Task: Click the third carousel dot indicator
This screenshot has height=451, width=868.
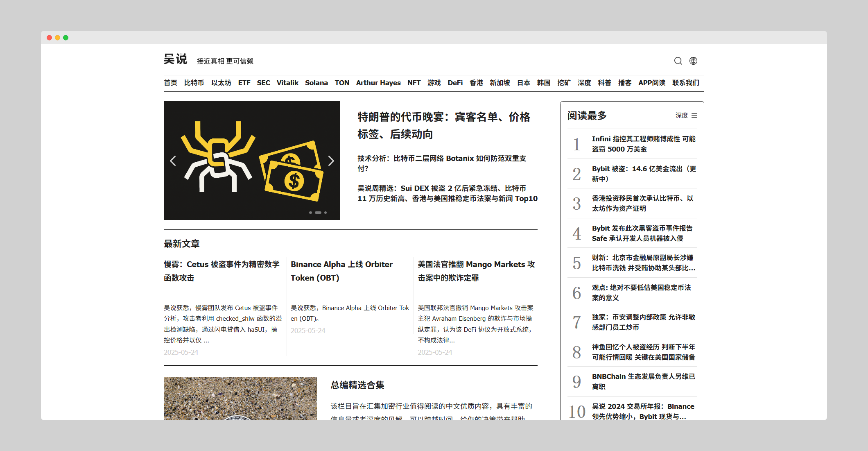Action: pos(326,213)
